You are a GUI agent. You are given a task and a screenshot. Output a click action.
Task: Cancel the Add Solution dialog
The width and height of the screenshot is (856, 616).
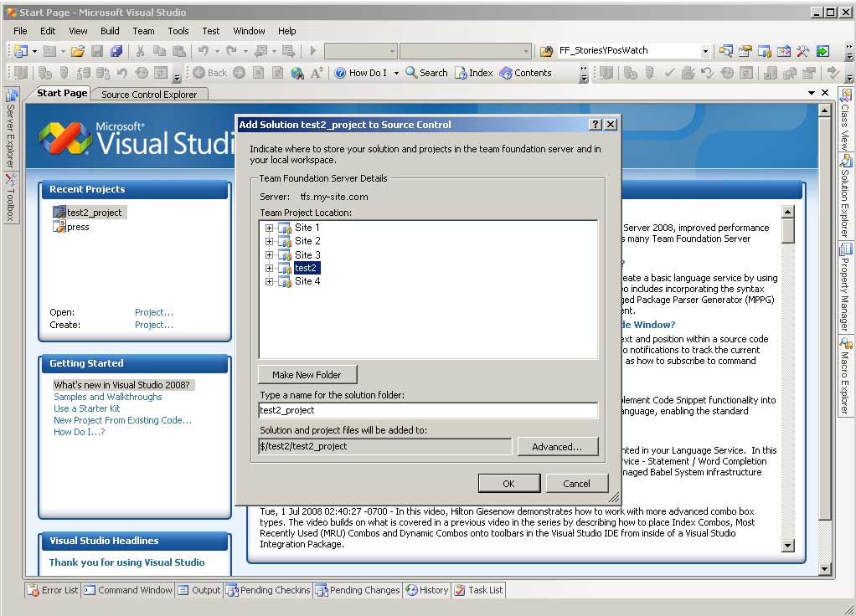tap(576, 484)
